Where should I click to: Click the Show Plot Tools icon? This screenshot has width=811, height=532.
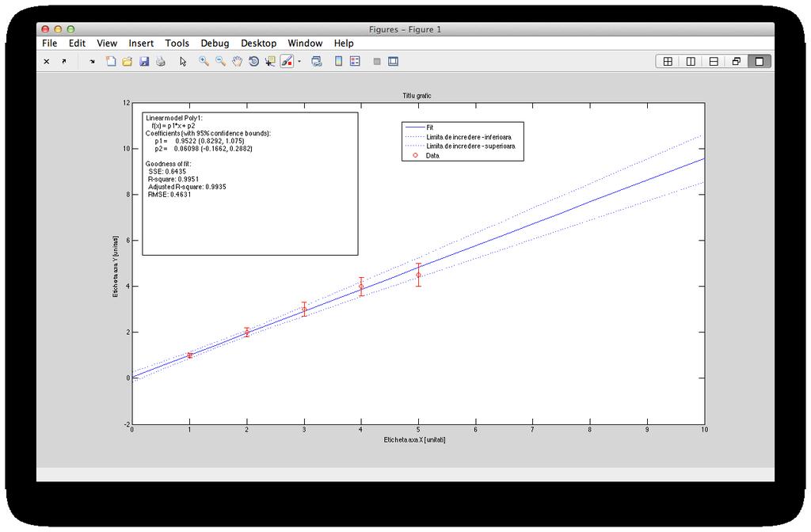(393, 62)
